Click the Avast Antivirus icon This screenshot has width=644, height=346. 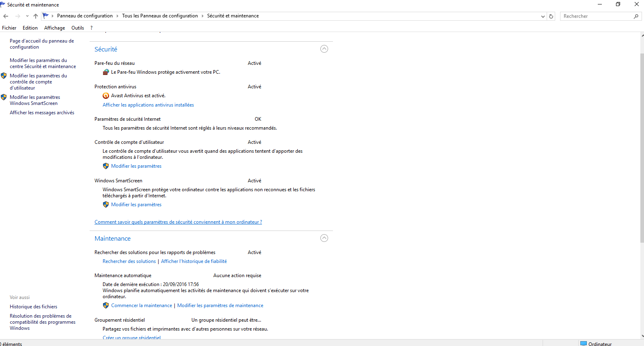pyautogui.click(x=106, y=96)
